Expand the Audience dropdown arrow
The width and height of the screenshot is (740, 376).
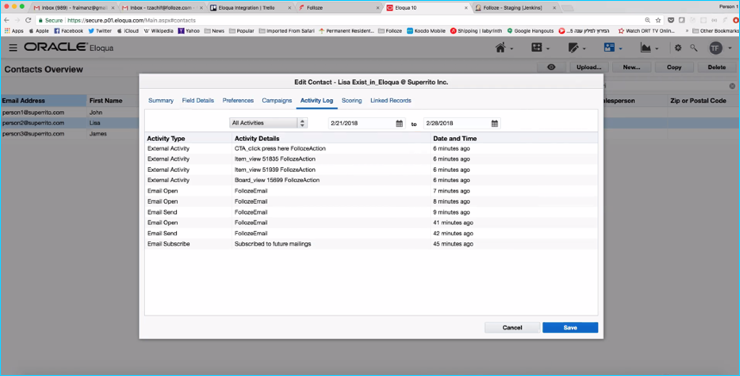621,49
